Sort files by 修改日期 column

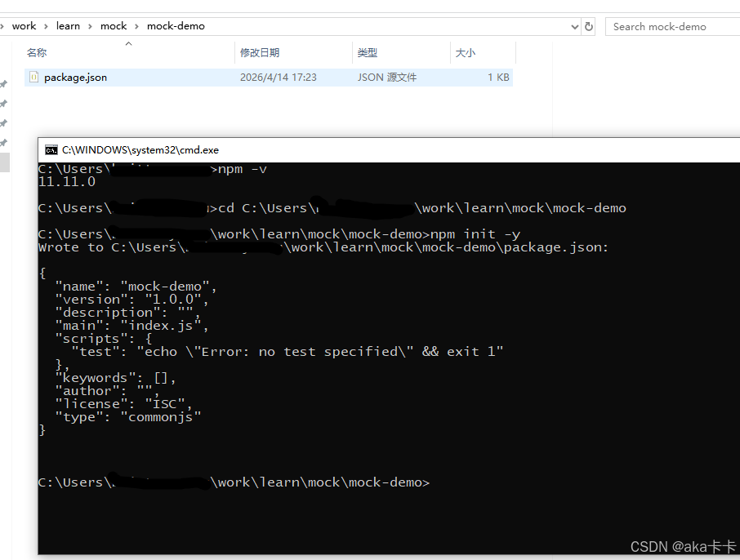click(260, 52)
